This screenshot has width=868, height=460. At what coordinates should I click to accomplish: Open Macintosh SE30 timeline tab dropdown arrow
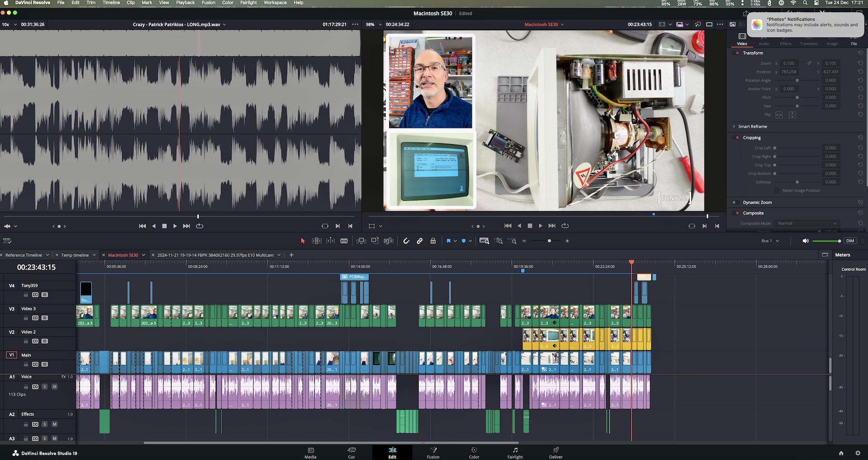pos(144,255)
